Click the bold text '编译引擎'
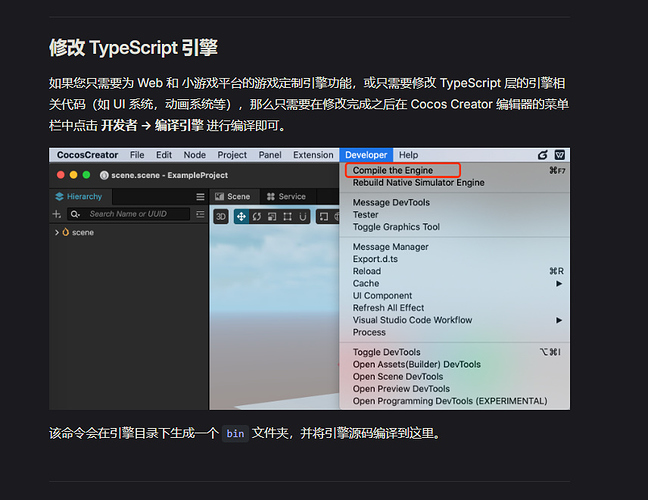This screenshot has height=500, width=648. pyautogui.click(x=179, y=125)
